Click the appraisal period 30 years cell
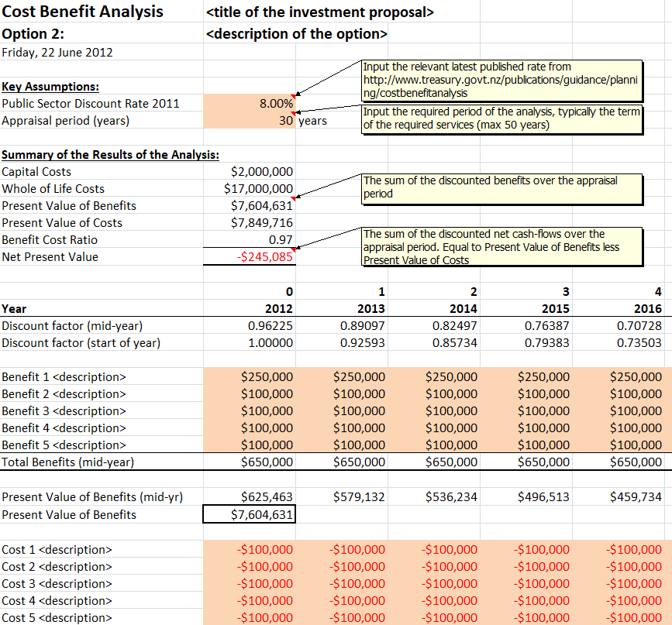Image resolution: width=672 pixels, height=625 pixels. coord(250,120)
